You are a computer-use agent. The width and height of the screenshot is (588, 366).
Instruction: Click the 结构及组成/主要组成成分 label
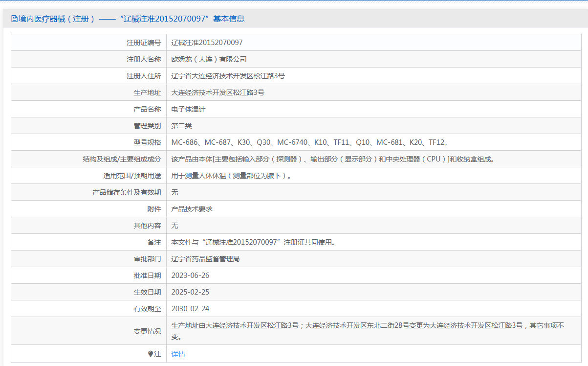click(x=122, y=159)
